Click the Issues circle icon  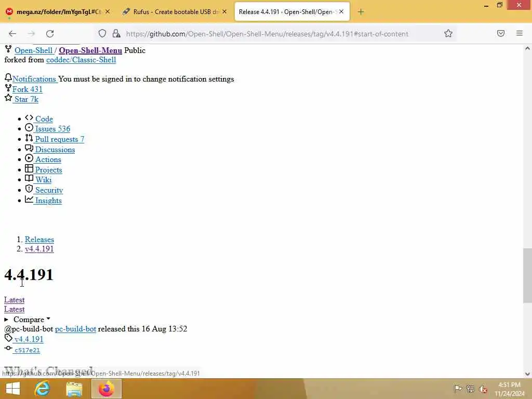click(29, 128)
